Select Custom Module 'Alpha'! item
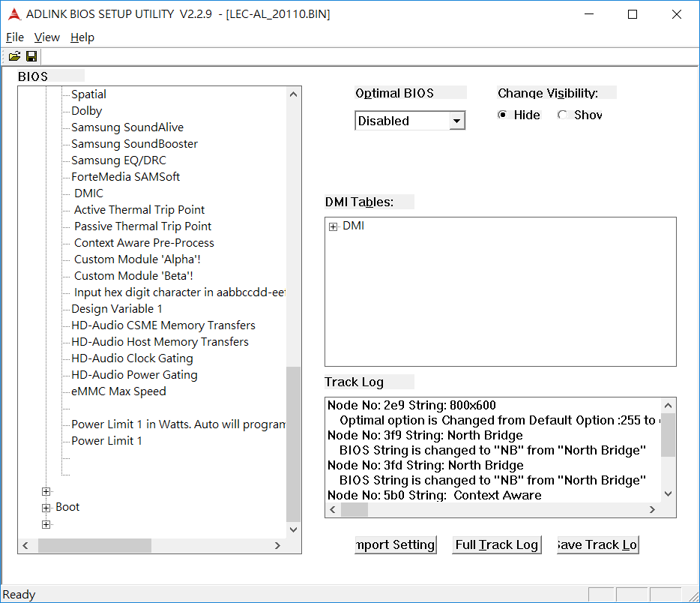 (x=137, y=259)
